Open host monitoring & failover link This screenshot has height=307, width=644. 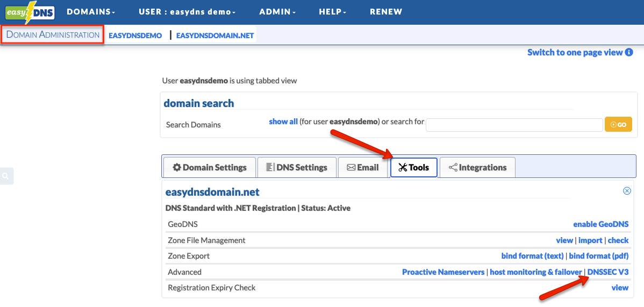(x=536, y=272)
